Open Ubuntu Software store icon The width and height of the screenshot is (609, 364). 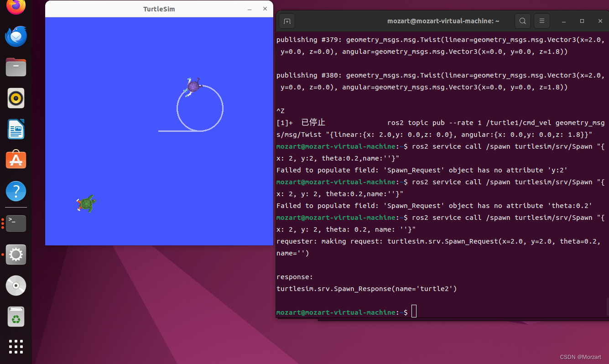[16, 160]
